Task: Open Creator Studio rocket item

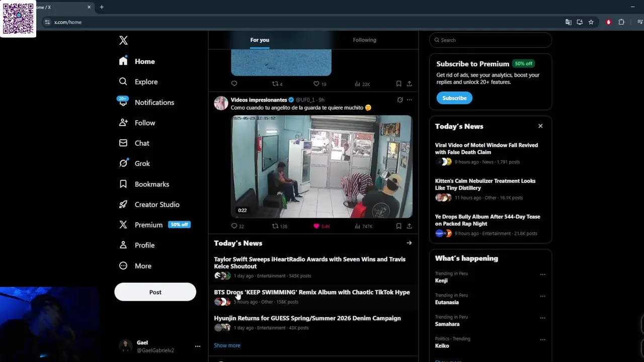Action: point(149,205)
